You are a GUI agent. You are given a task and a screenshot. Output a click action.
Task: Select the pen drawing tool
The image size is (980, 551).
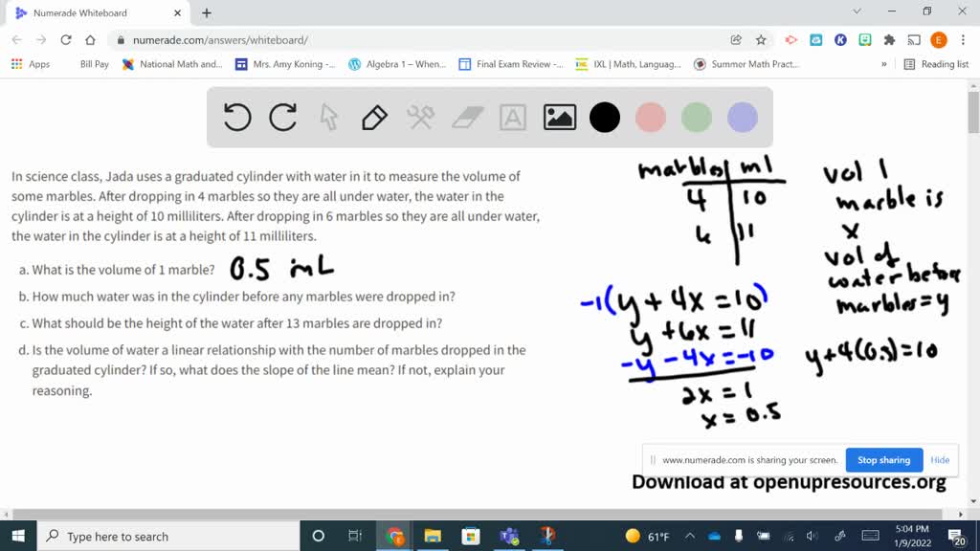[x=374, y=118]
